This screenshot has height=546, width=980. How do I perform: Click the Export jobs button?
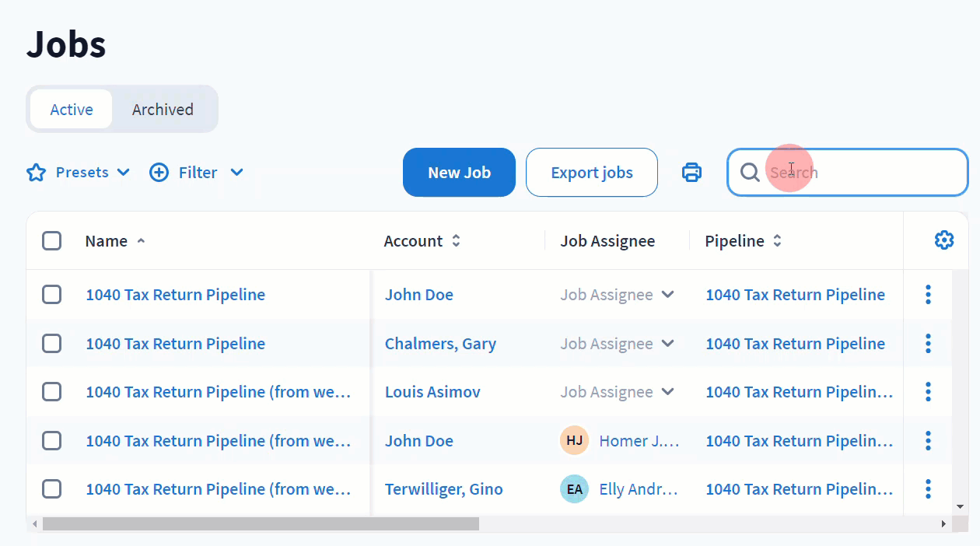point(591,173)
